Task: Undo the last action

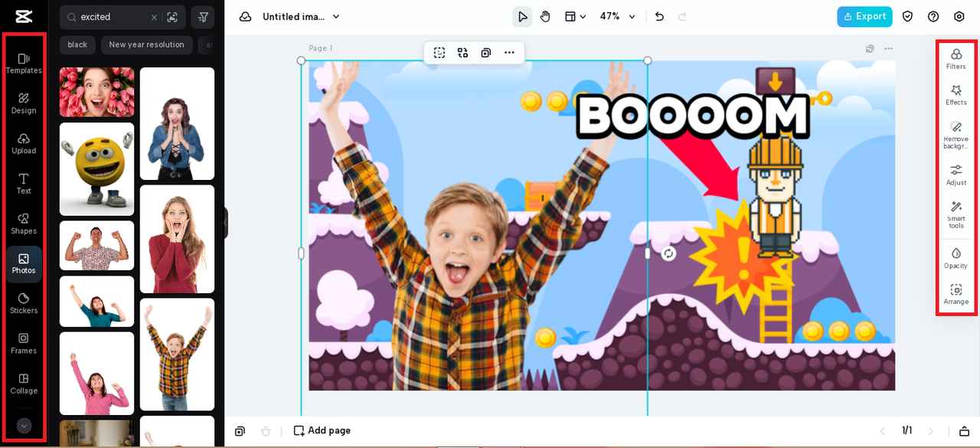Action: (x=659, y=17)
